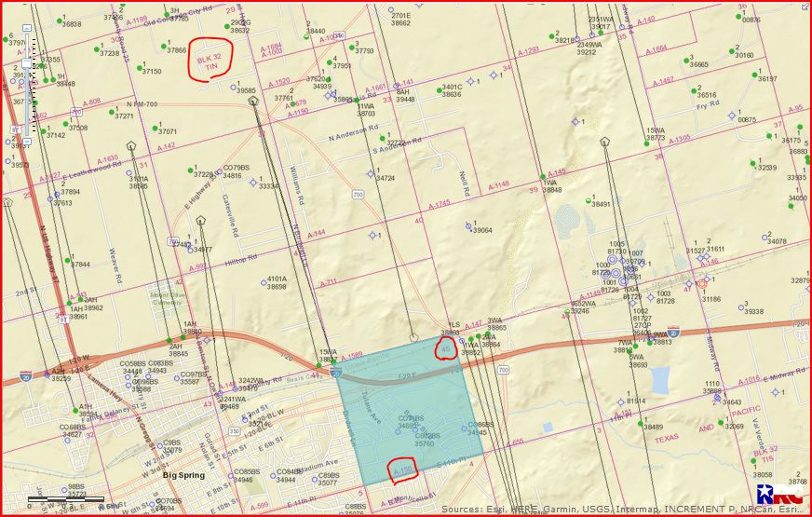Click the zoom-out arrow below the zoom slider
Viewport: 812px width, 517px height.
[27, 141]
